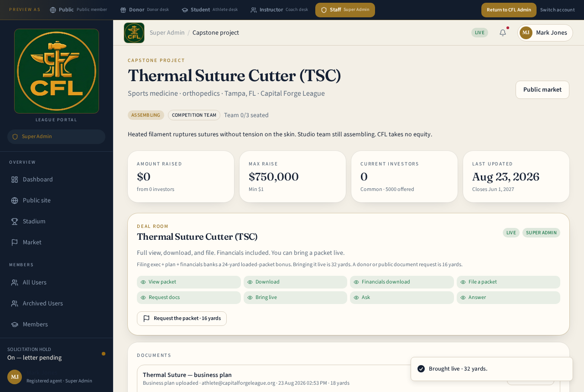Click the small CFL logo in the header
584x392 pixels.
pyautogui.click(x=134, y=33)
